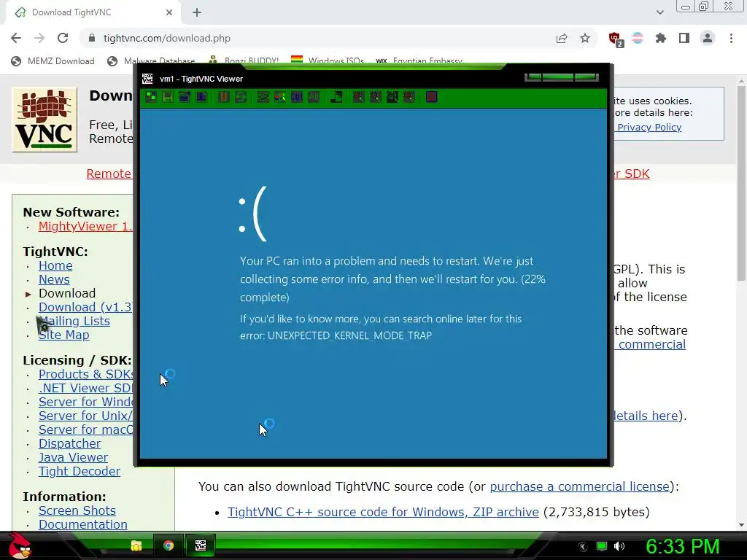Refresh the TightVNC remote screen
747x560 pixels.
pyautogui.click(x=241, y=97)
